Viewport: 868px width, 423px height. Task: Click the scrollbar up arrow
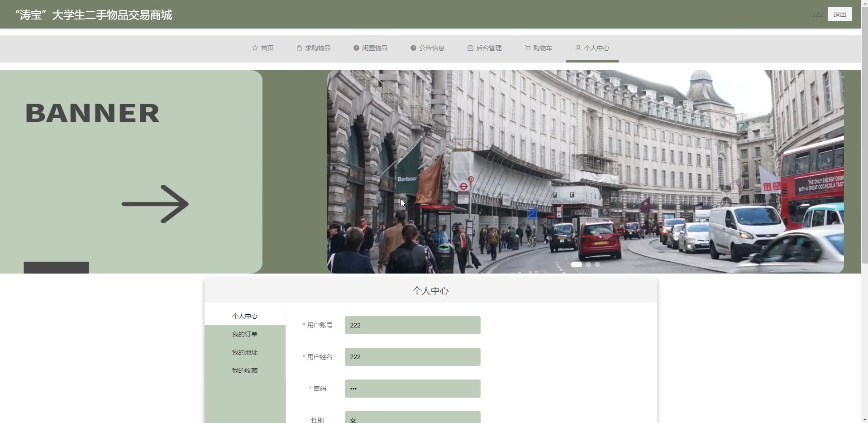864,3
